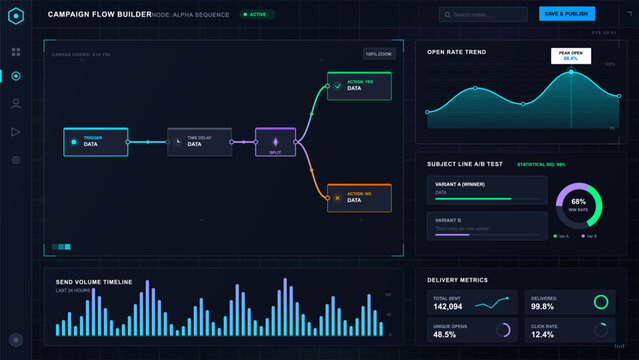
Task: Click the Unique Opens 48.5% value
Action: tap(444, 335)
